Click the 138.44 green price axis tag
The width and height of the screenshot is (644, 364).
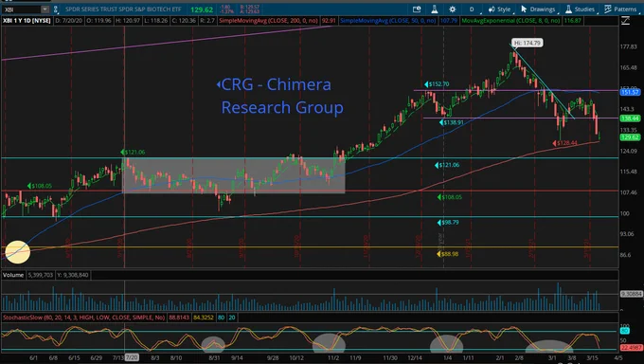630,118
